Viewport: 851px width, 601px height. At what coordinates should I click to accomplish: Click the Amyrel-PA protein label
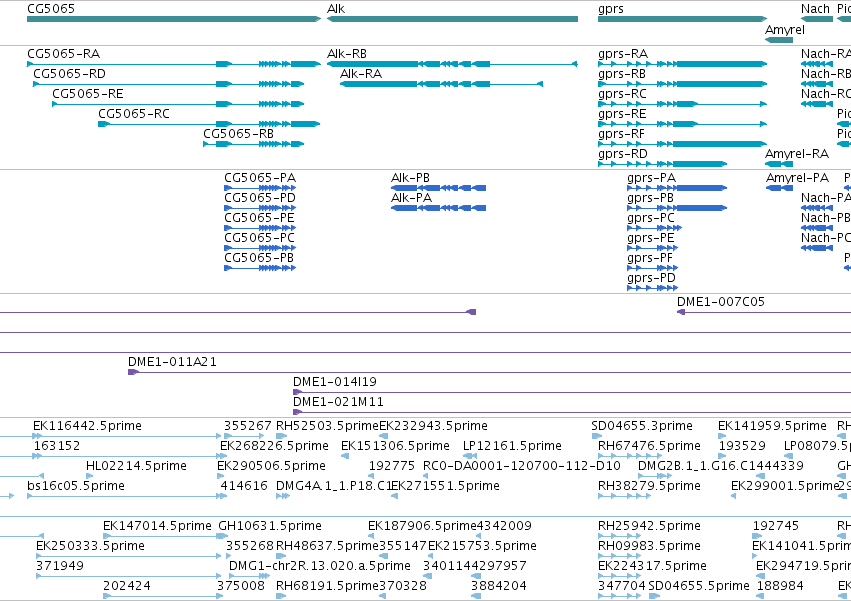[x=797, y=178]
